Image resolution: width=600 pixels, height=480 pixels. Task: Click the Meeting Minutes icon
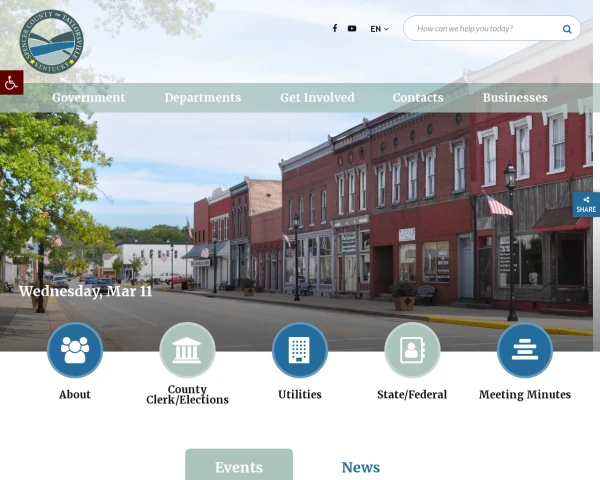[525, 350]
